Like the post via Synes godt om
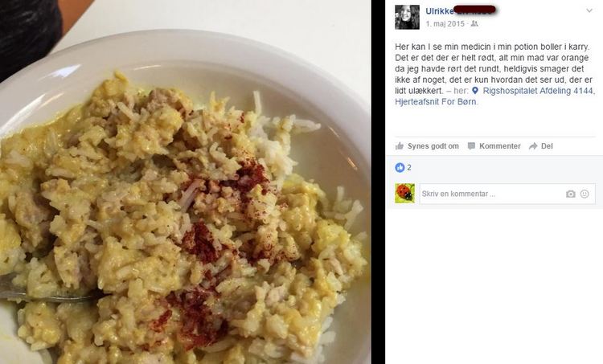 pyautogui.click(x=427, y=146)
